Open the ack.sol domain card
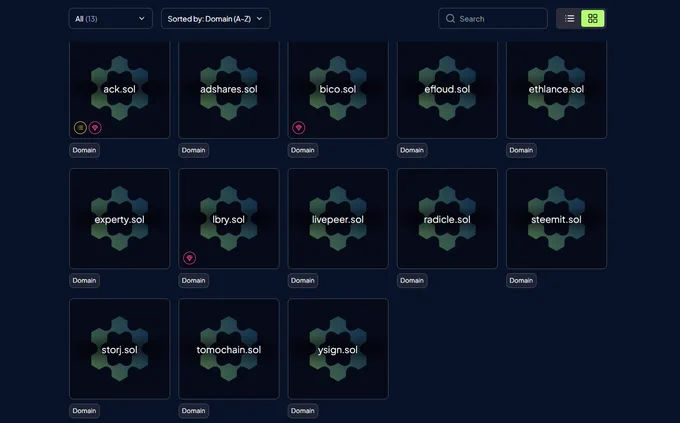 (x=120, y=89)
